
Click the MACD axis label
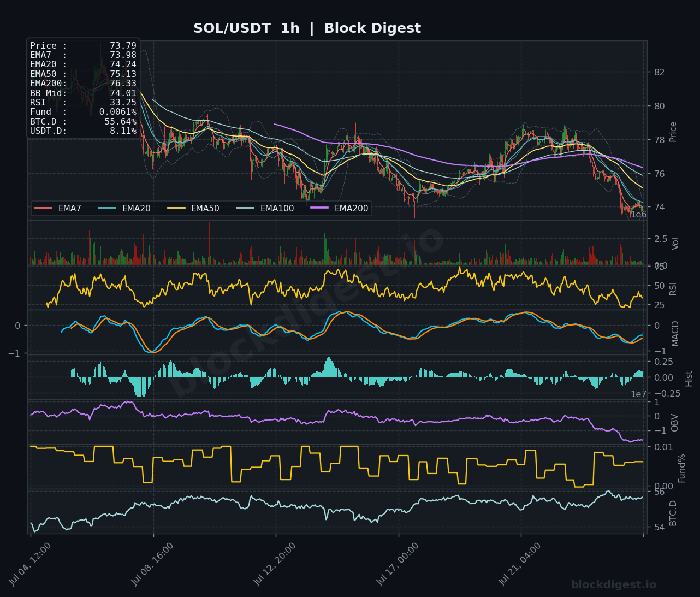(x=675, y=333)
